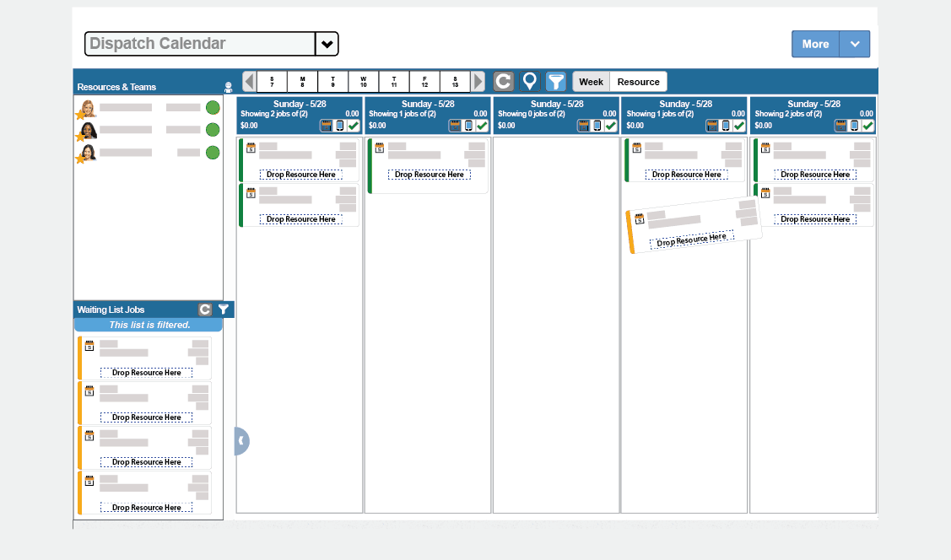Open the person icon in Resources & Teams header
The image size is (951, 560).
[x=228, y=87]
